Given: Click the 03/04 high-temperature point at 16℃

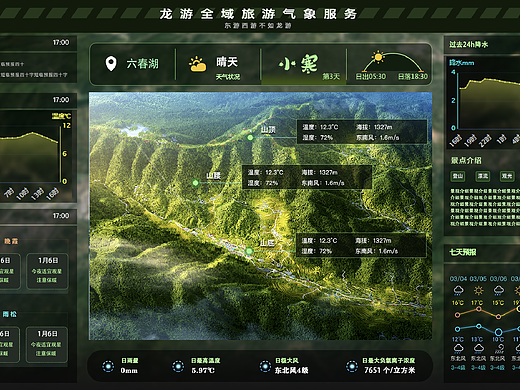Looking at the screenshot, I should [x=457, y=315].
